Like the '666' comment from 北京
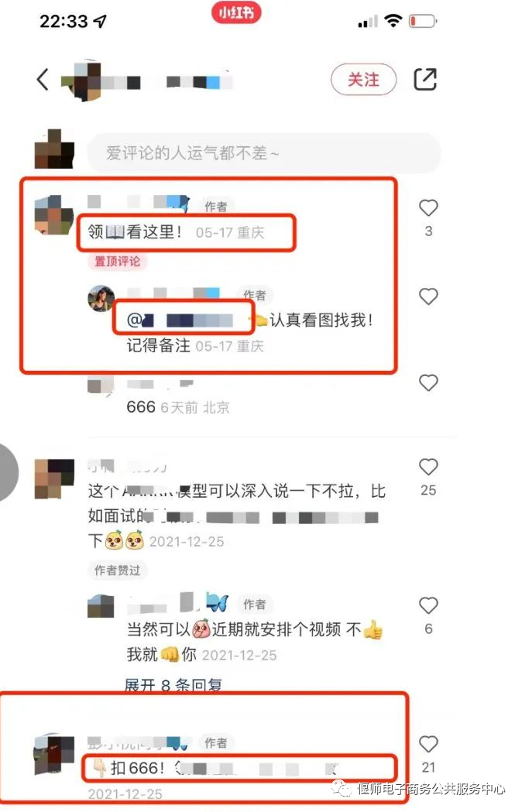The width and height of the screenshot is (522, 812). [x=428, y=382]
